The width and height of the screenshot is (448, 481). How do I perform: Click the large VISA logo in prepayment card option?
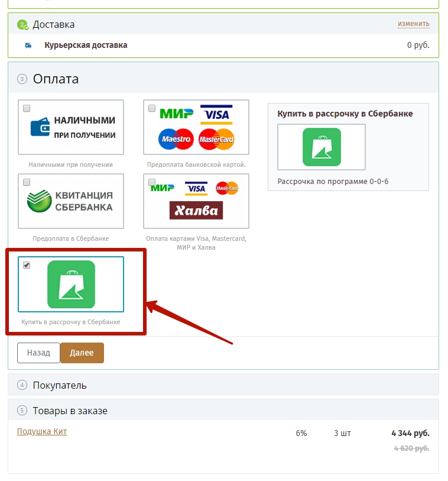coord(216,114)
